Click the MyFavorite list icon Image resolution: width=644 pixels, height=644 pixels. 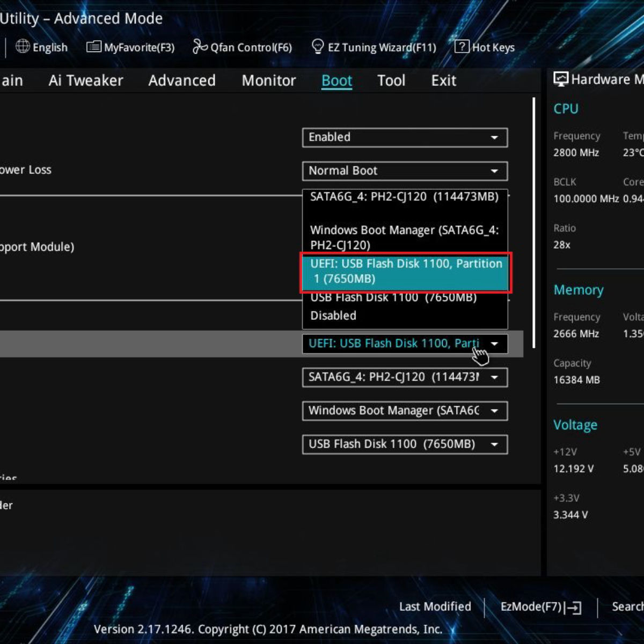[94, 47]
